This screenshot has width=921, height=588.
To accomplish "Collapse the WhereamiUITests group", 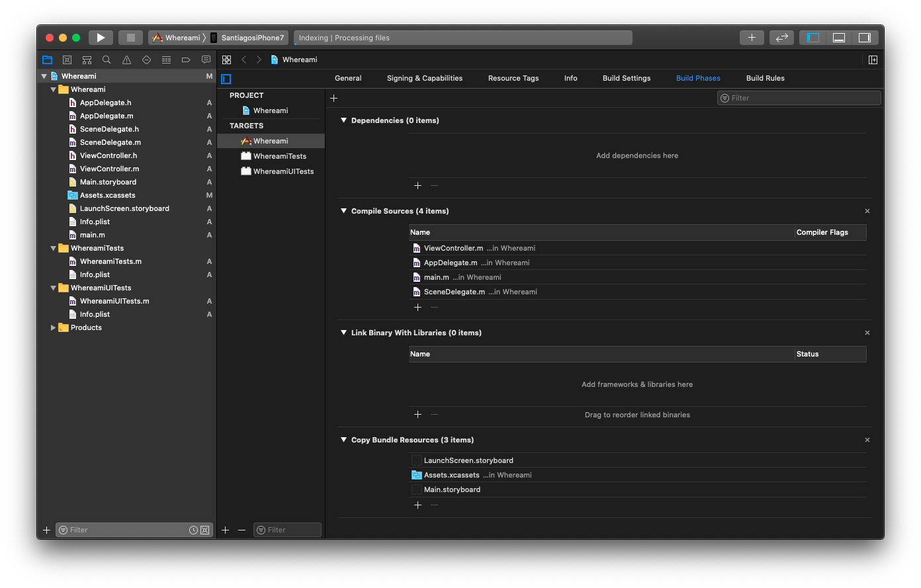I will (x=54, y=288).
